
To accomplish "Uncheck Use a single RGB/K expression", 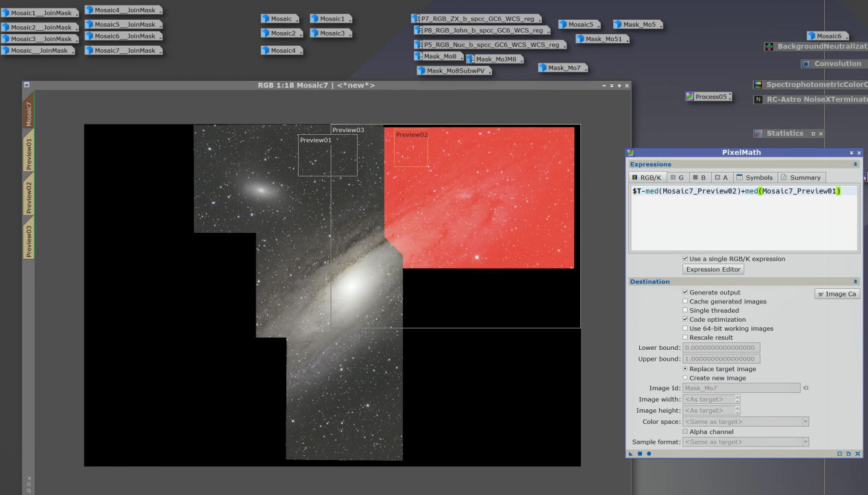I will click(685, 259).
